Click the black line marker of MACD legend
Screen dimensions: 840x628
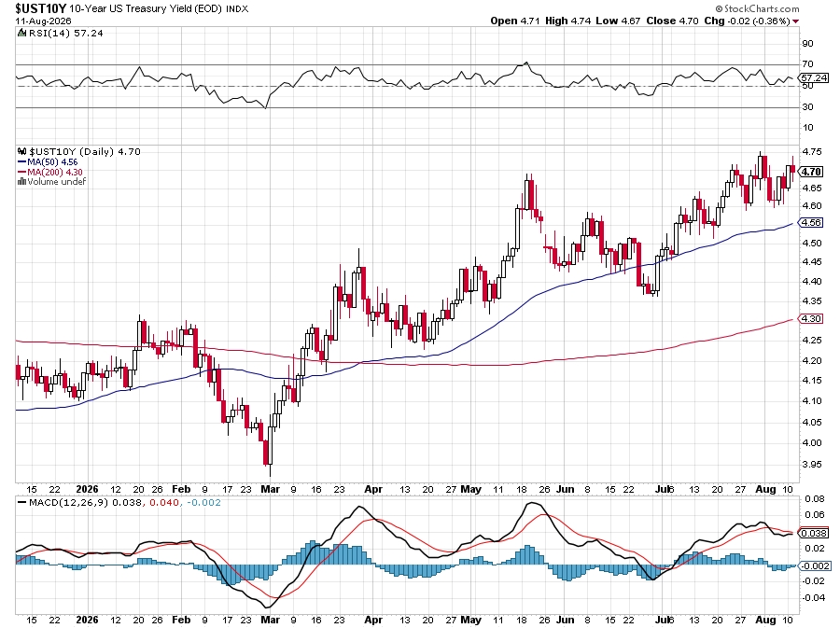22,503
